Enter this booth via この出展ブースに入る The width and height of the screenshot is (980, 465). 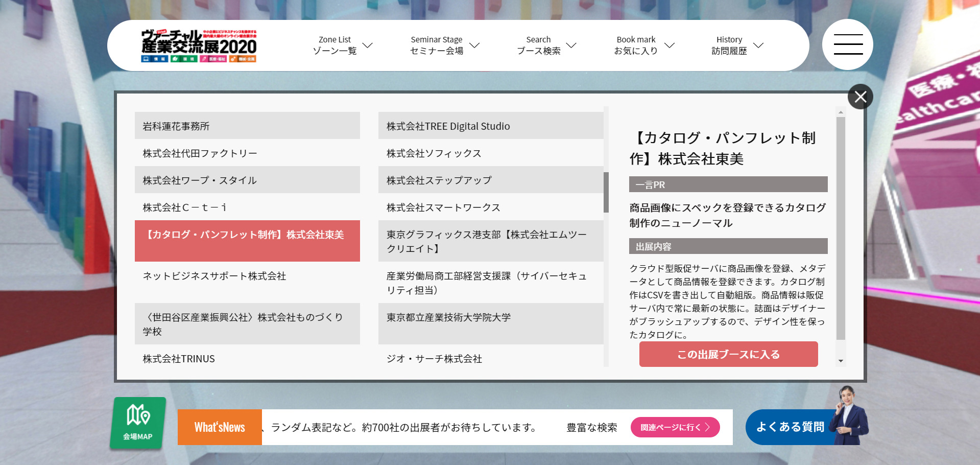[x=728, y=354]
